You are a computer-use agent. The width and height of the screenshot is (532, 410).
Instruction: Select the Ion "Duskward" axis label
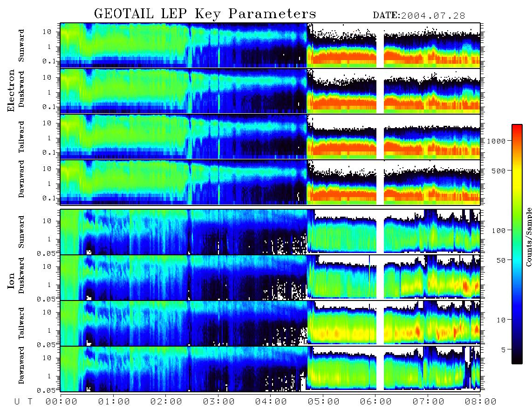tap(21, 276)
